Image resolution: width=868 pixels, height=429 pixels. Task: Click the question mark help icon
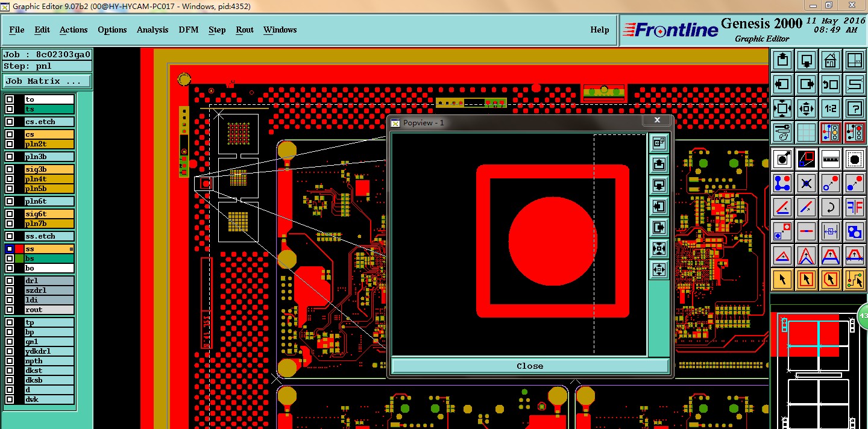(855, 108)
